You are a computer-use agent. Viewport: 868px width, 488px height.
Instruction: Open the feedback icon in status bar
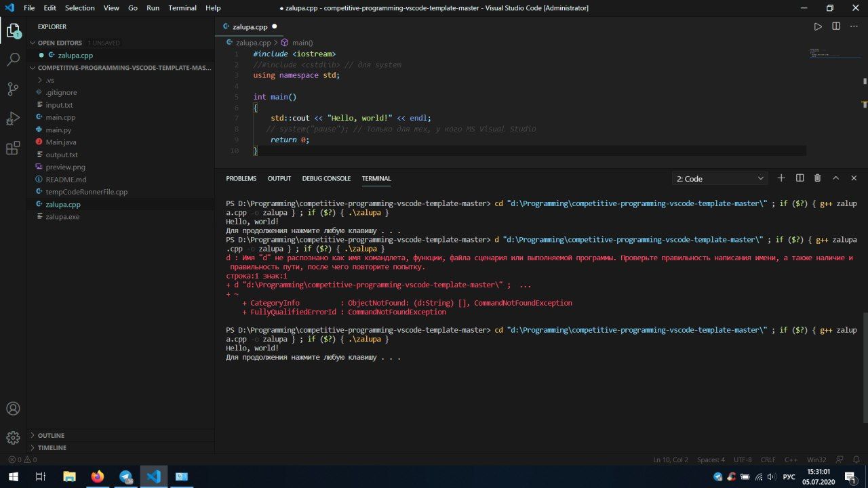click(840, 460)
